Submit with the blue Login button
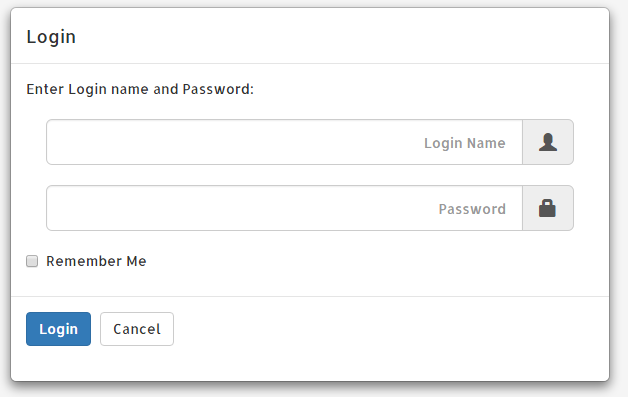The width and height of the screenshot is (628, 397). 58,329
